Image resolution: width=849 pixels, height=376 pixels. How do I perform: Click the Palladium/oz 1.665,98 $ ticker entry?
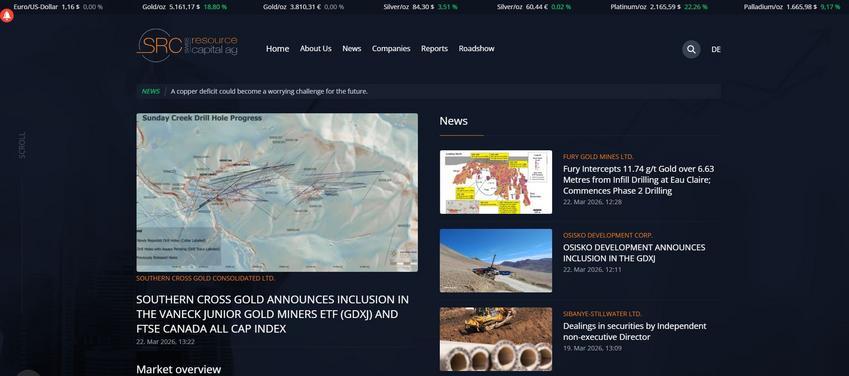[x=792, y=7]
